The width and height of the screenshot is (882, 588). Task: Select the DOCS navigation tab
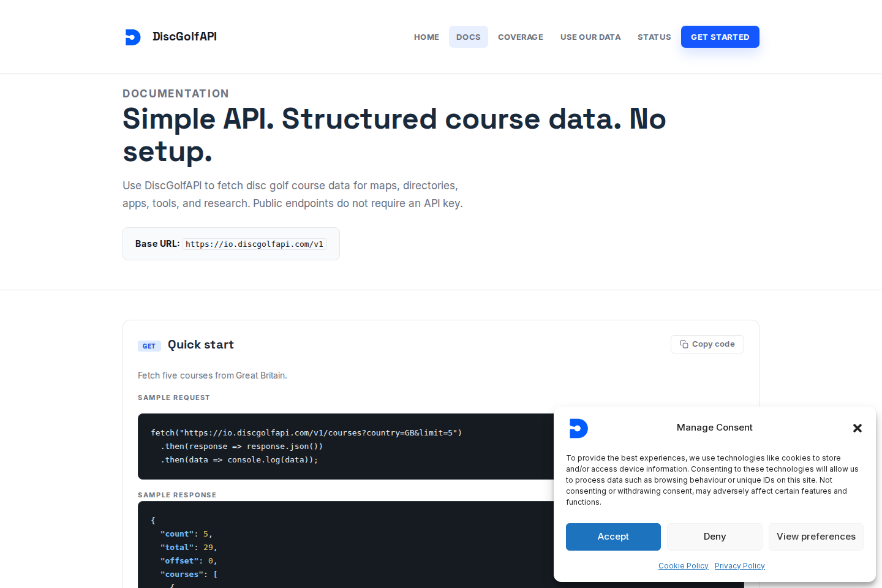click(x=469, y=37)
